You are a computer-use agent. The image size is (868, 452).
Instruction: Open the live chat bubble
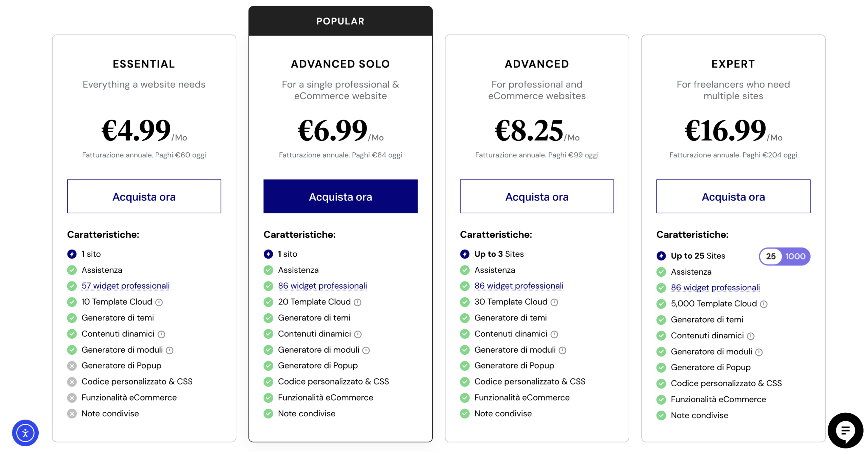coord(845,430)
